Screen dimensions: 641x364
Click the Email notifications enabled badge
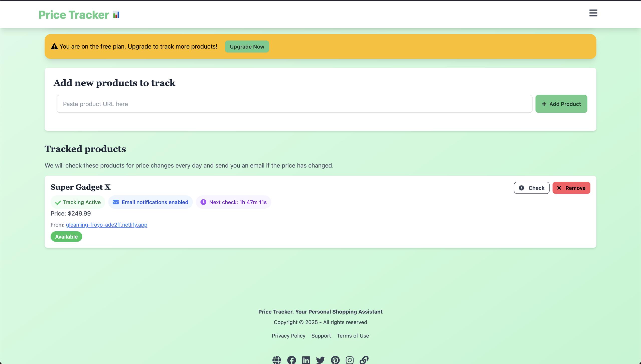(150, 202)
